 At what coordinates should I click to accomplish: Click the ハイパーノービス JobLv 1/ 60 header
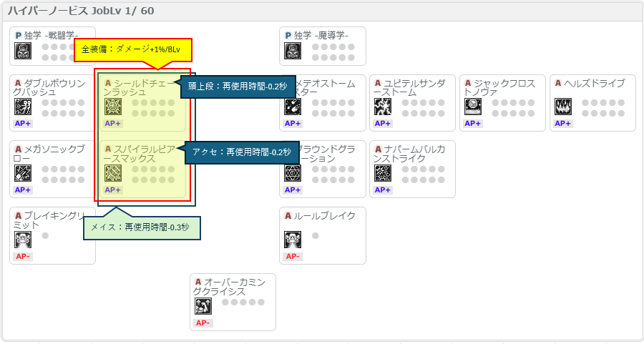pos(81,11)
